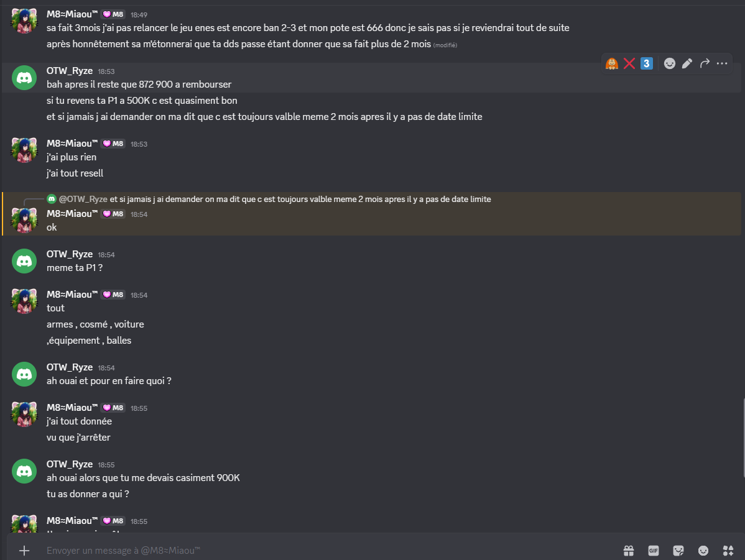Open the three-dot more options menu
Viewport: 745px width, 560px height.
[x=722, y=63]
